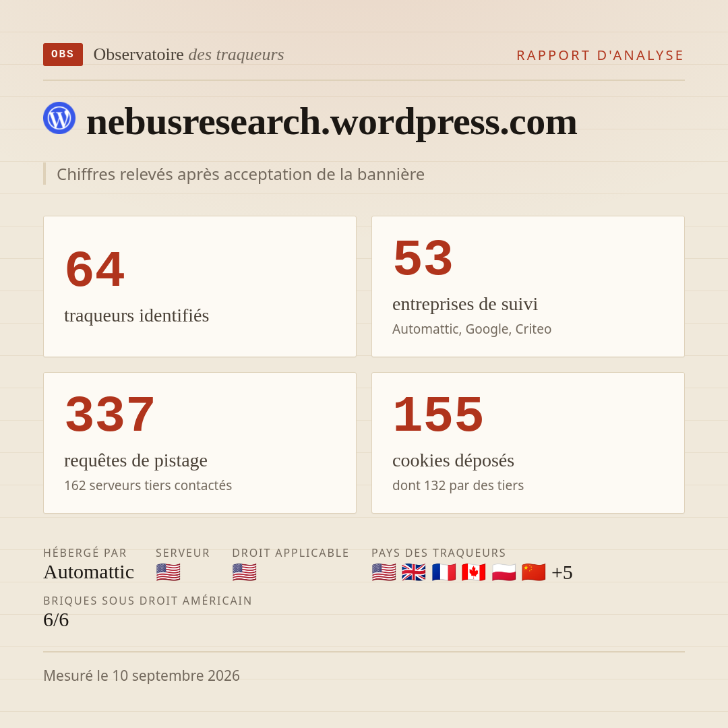Click the RAPPORT D'ANALYSE label
Screen dimensions: 728x728
tap(601, 55)
